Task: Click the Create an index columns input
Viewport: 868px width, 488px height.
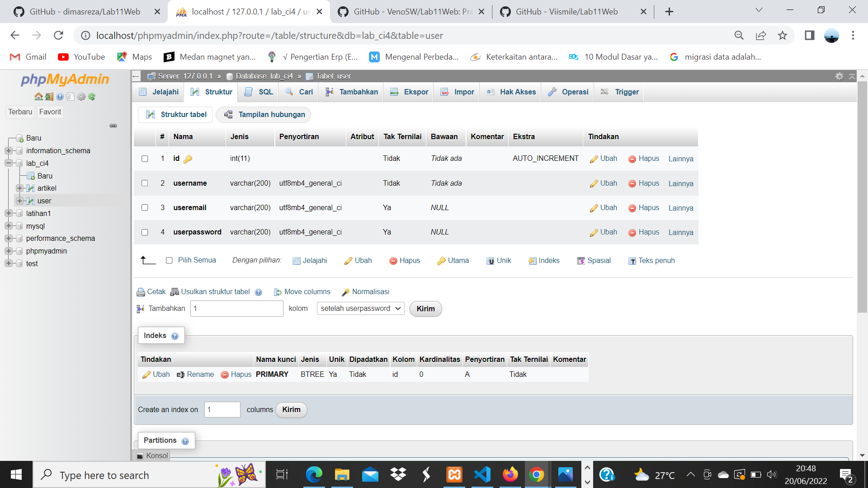Action: pos(222,409)
